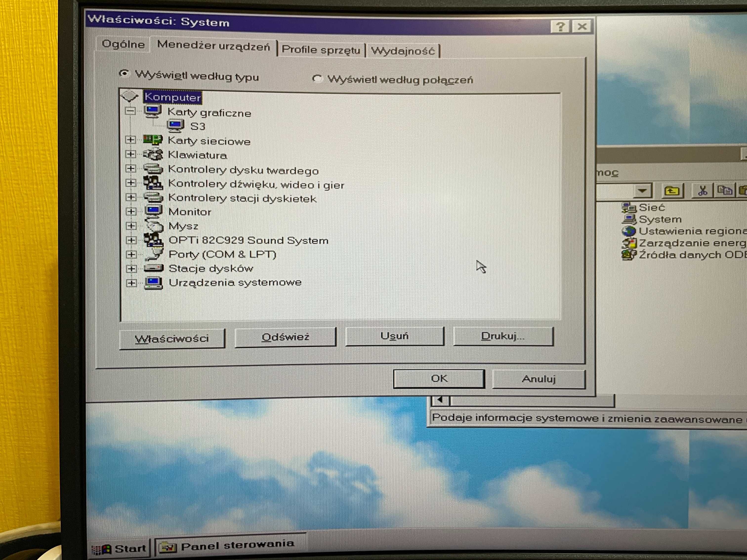The height and width of the screenshot is (560, 747).
Task: Open the address dropdown in Control Panel window
Action: click(642, 191)
